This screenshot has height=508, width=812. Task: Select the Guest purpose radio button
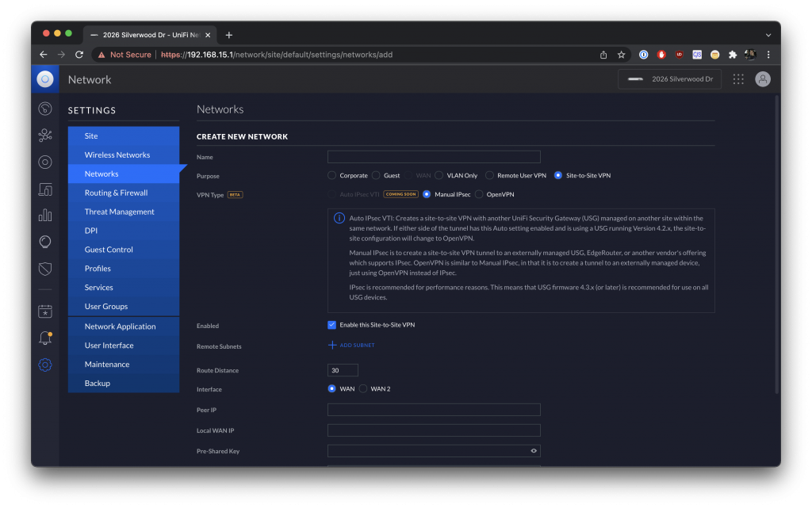(376, 176)
